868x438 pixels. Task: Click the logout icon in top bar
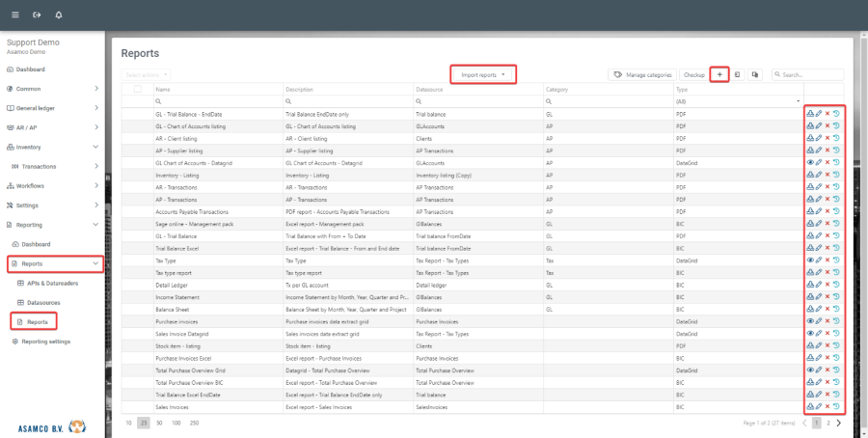coord(37,14)
